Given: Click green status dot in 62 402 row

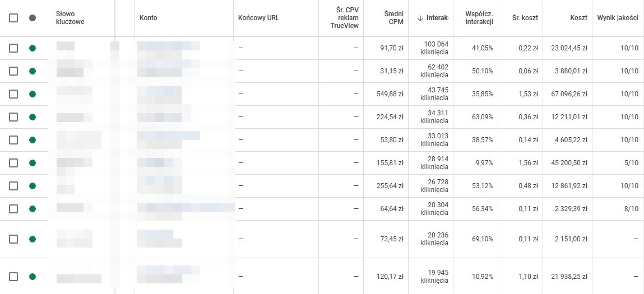Looking at the screenshot, I should pos(33,71).
